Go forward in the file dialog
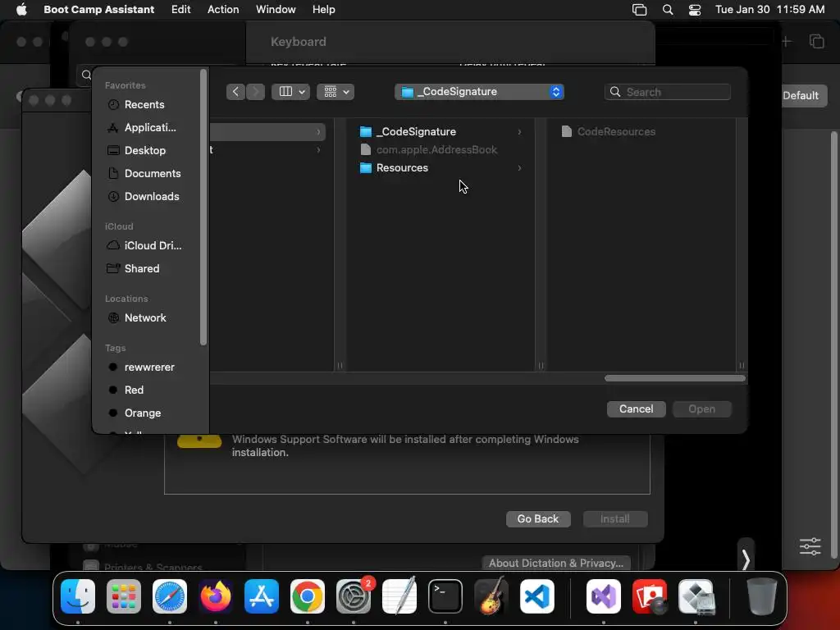Viewport: 840px width, 630px height. [x=256, y=92]
